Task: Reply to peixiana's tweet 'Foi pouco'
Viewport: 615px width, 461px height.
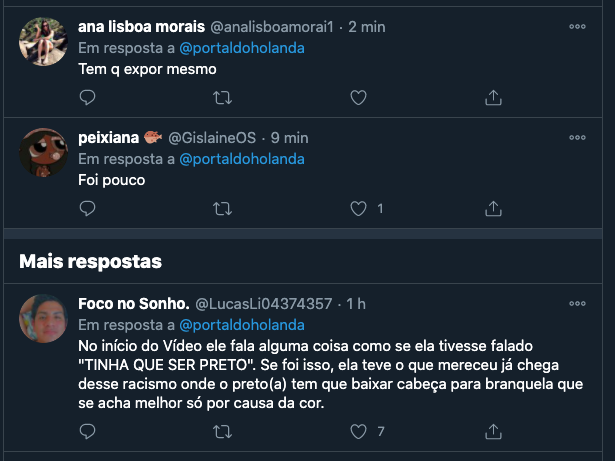Action: click(x=87, y=209)
